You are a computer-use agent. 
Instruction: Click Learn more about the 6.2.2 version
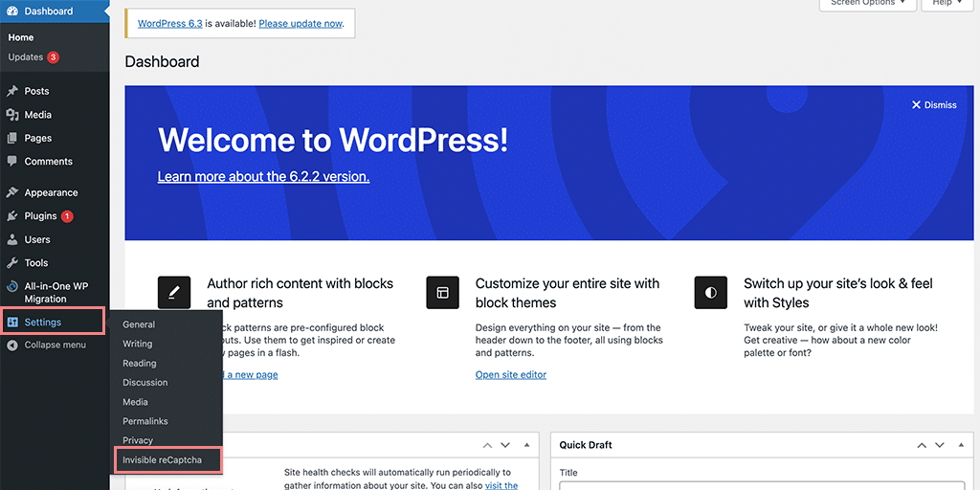[263, 177]
